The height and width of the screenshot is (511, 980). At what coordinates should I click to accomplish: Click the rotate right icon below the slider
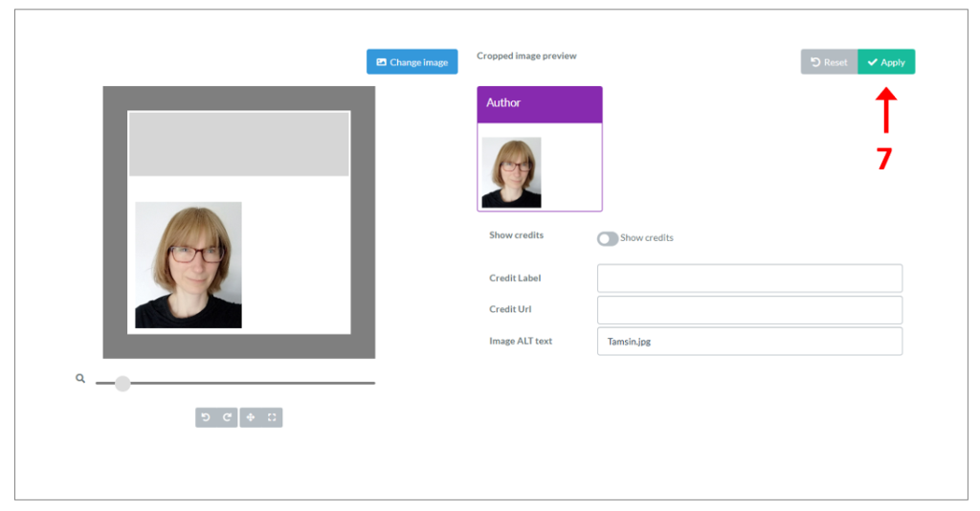[227, 417]
